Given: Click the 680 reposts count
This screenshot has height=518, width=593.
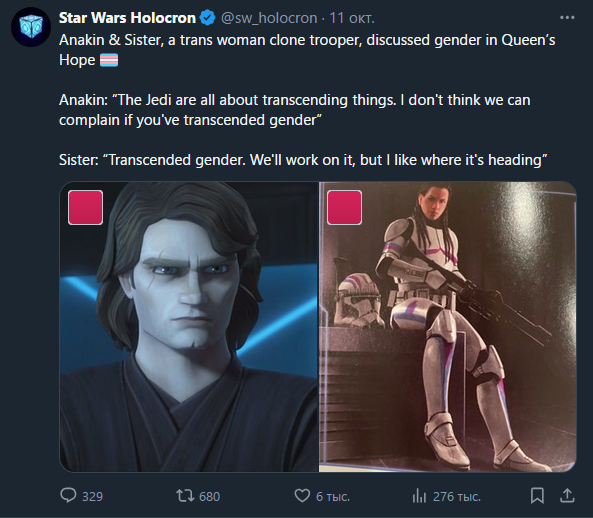Looking at the screenshot, I should pos(210,496).
